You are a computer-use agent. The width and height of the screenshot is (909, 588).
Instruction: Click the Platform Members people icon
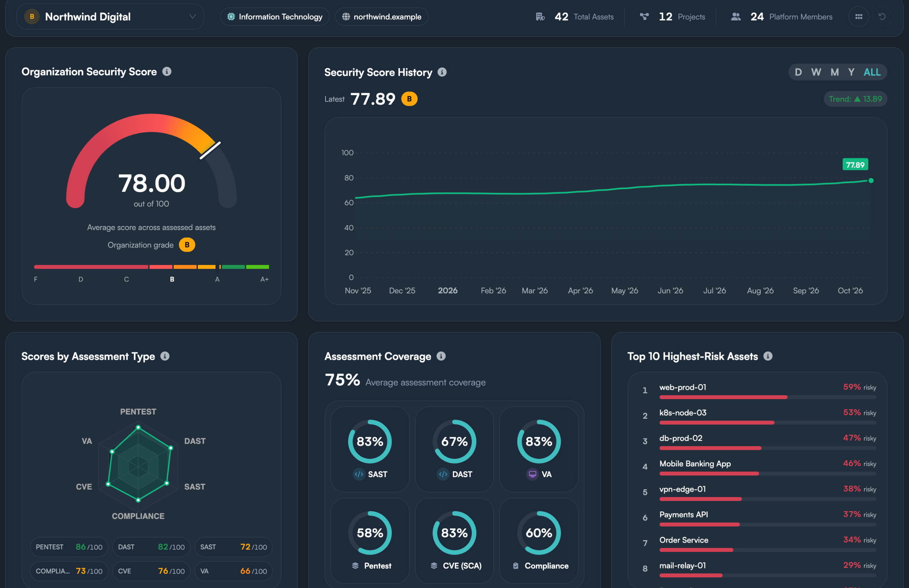pos(735,16)
